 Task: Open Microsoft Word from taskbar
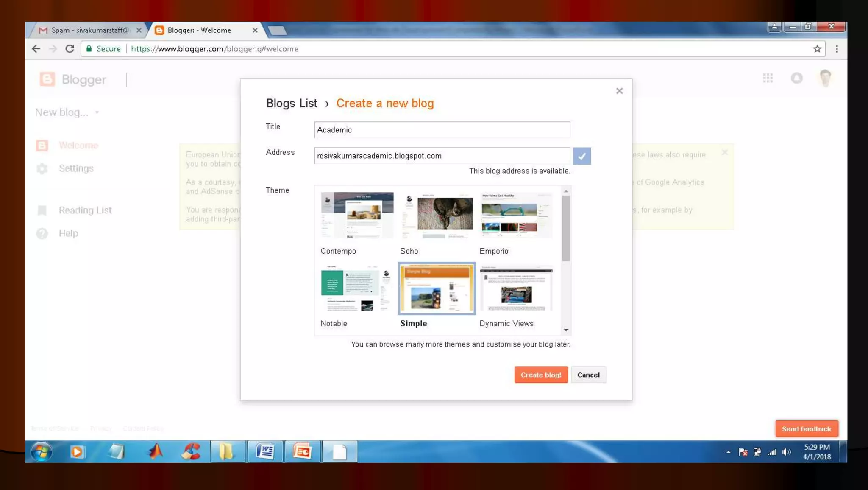point(265,451)
